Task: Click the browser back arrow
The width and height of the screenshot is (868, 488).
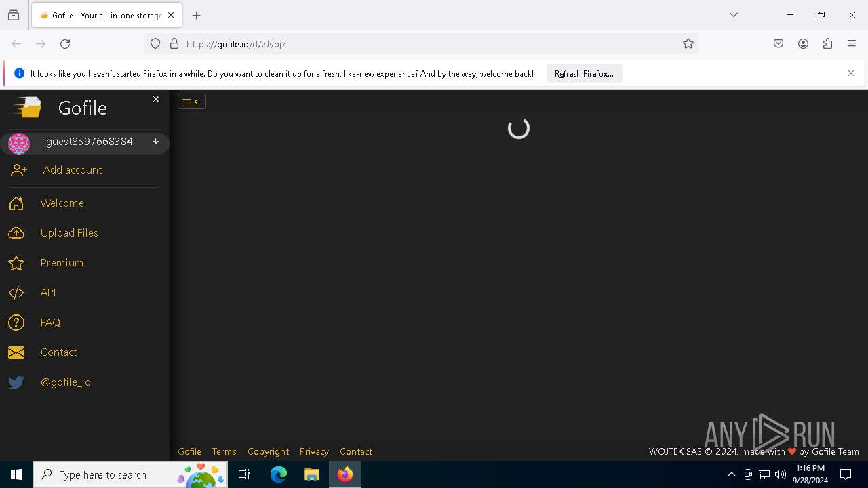Action: 16,44
